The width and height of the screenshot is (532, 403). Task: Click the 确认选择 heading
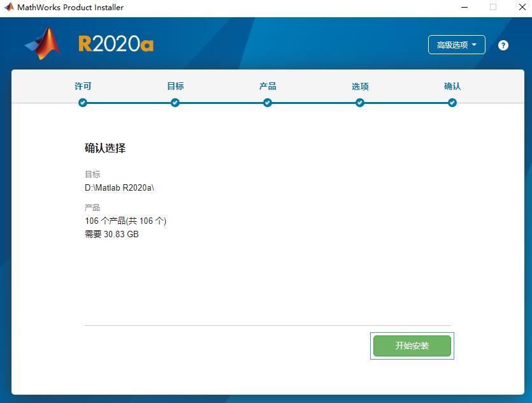tap(105, 148)
